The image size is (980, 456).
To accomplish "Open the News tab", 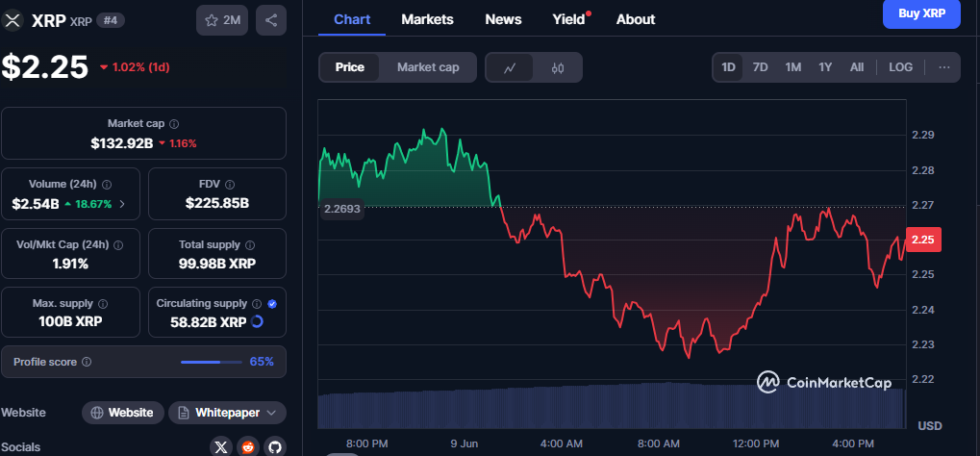I will coord(503,19).
